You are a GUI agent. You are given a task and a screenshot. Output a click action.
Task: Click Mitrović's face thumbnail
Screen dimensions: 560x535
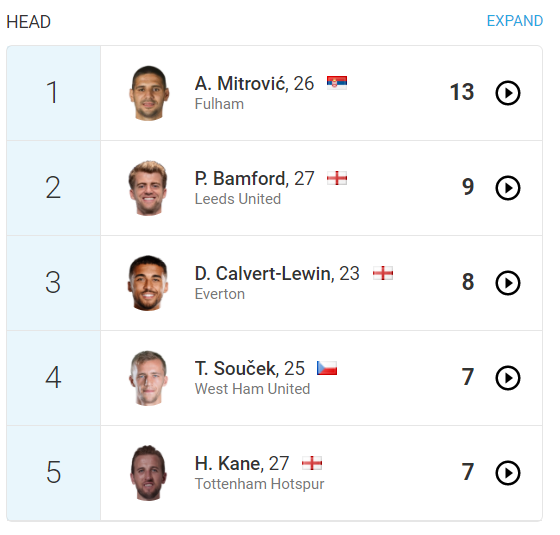(149, 93)
